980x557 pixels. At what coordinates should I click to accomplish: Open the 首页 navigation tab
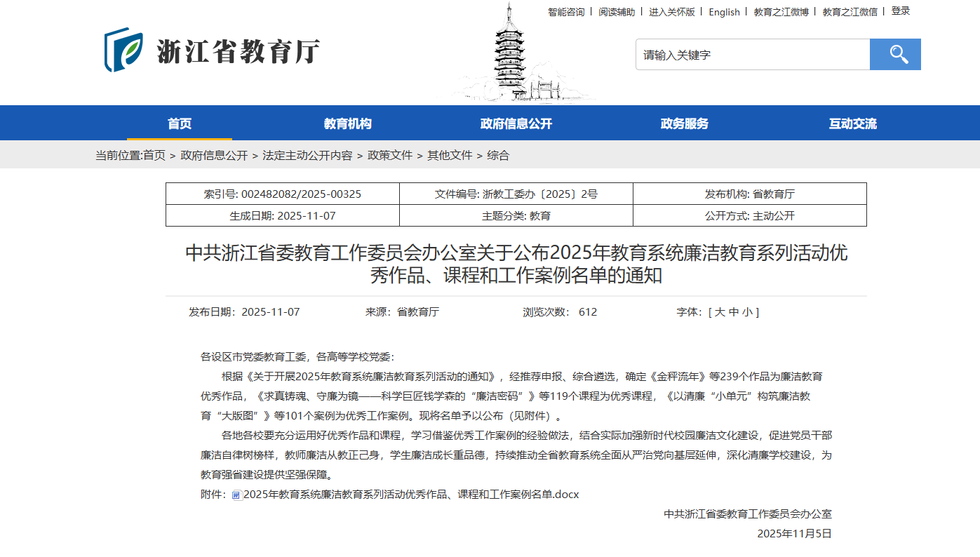pyautogui.click(x=180, y=123)
